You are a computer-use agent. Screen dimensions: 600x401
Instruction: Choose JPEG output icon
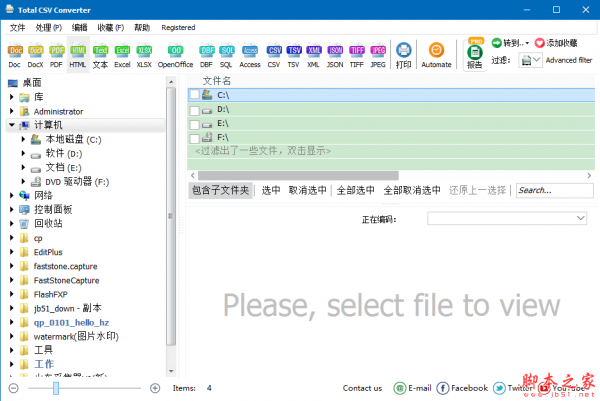click(x=378, y=55)
